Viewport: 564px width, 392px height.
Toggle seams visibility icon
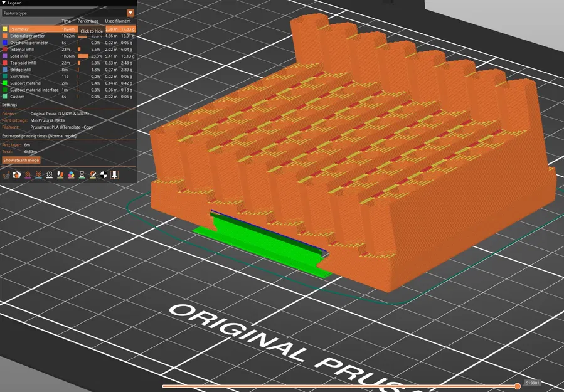point(50,175)
